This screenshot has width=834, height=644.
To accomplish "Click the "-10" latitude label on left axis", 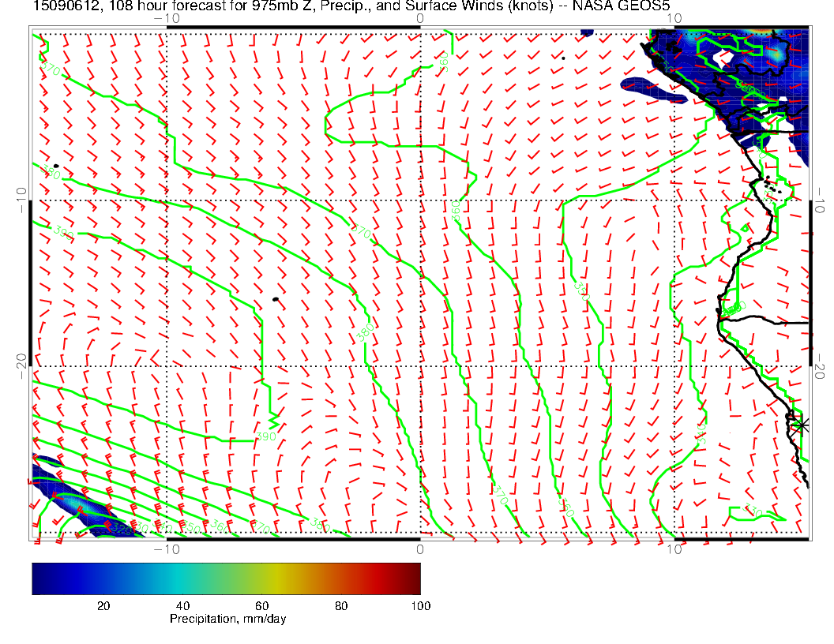I will tap(21, 200).
